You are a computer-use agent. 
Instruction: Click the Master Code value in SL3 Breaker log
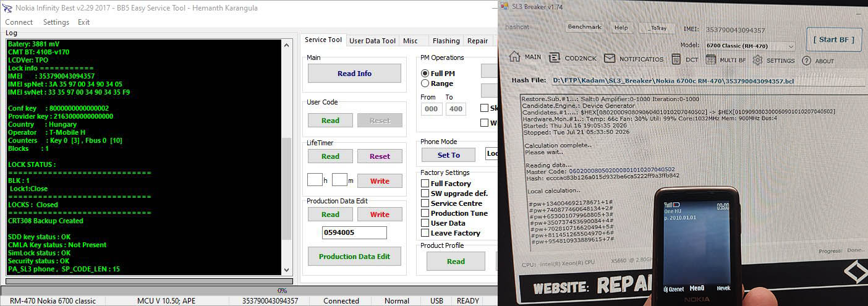(x=621, y=169)
